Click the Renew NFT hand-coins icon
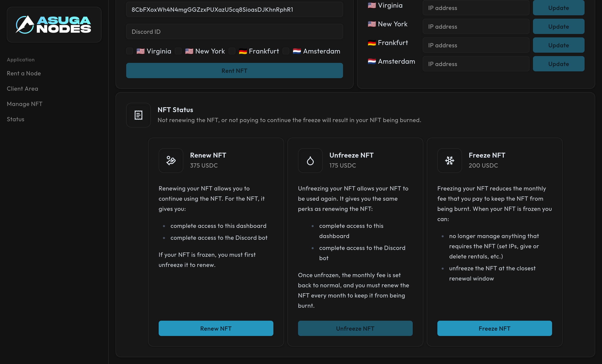The image size is (602, 364). [x=171, y=161]
